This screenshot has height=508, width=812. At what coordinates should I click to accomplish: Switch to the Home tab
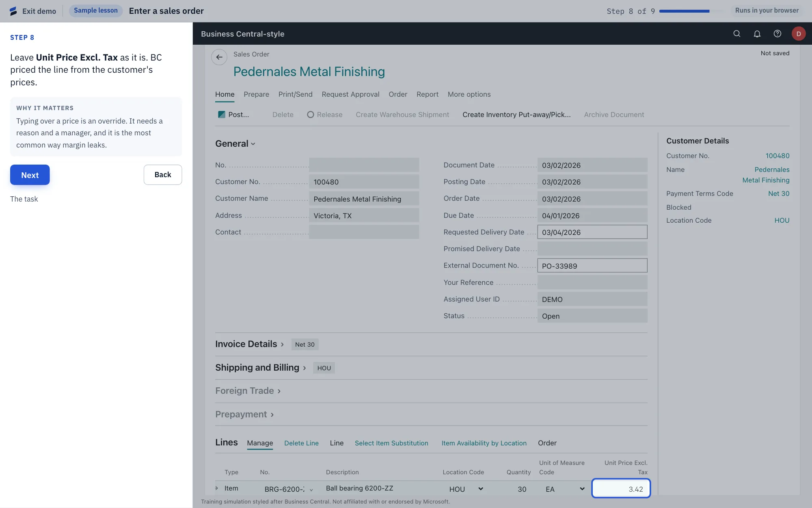(x=225, y=94)
